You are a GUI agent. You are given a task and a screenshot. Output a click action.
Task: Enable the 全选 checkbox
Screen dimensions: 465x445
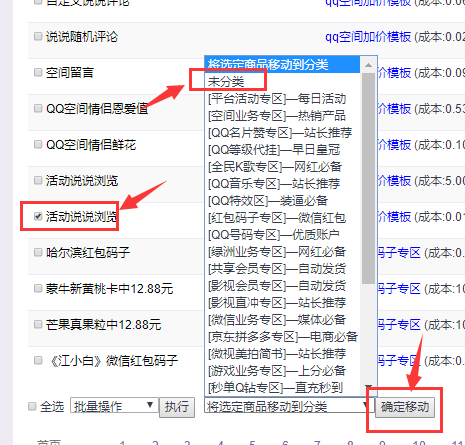pyautogui.click(x=32, y=406)
